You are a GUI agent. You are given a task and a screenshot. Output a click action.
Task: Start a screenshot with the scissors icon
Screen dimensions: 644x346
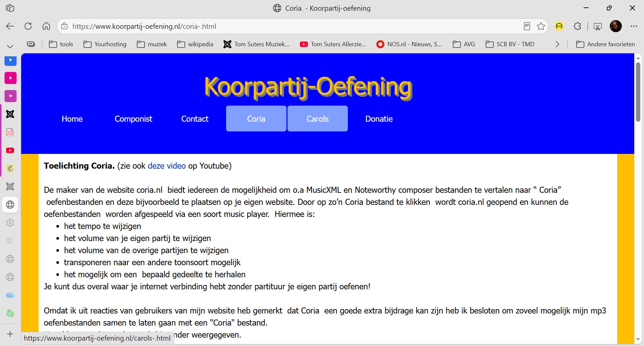point(597,26)
